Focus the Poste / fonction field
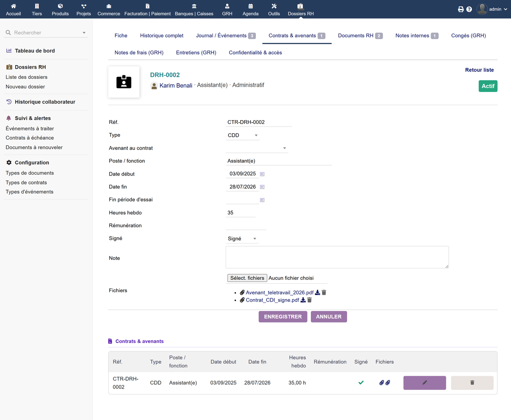The image size is (511, 420). coord(278,161)
